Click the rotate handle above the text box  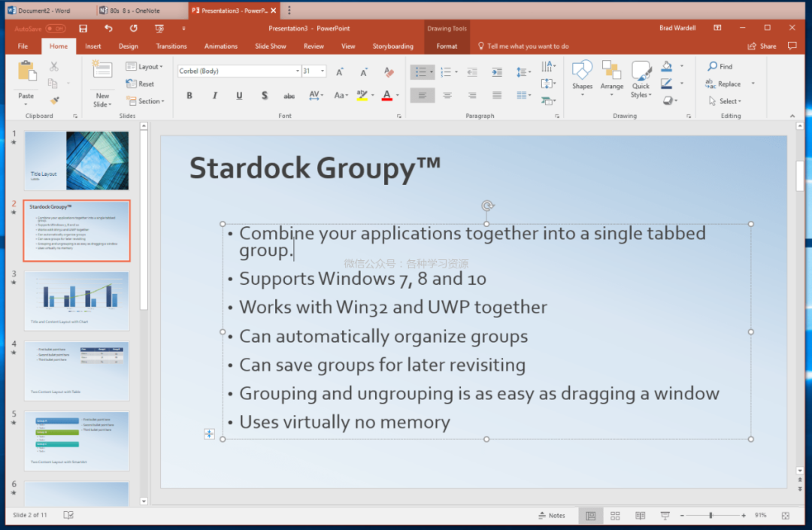tap(486, 206)
